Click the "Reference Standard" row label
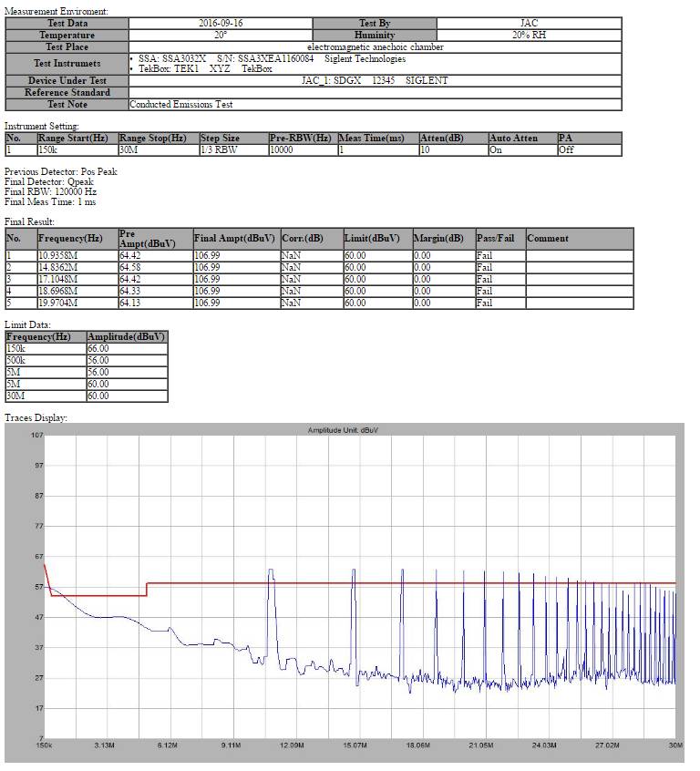This screenshot has width=700, height=771. click(67, 92)
